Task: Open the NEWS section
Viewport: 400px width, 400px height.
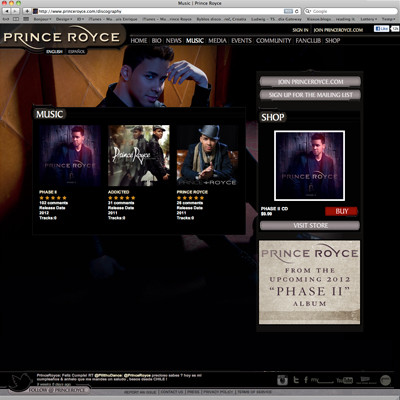Action: [x=174, y=41]
